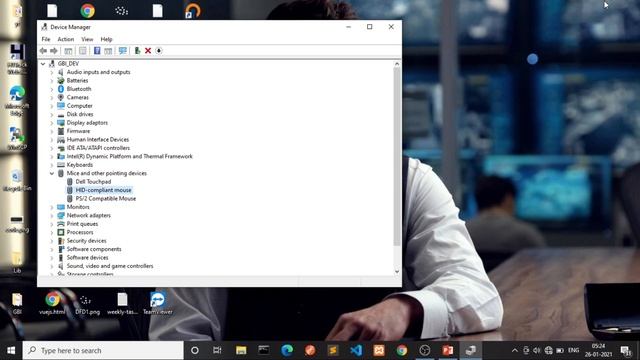
Task: Click the volume speaker icon in system tray
Action: coord(537,351)
